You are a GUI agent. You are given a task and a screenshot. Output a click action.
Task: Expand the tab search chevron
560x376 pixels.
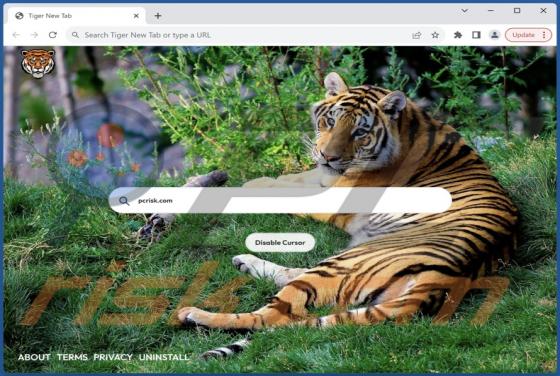coord(465,11)
